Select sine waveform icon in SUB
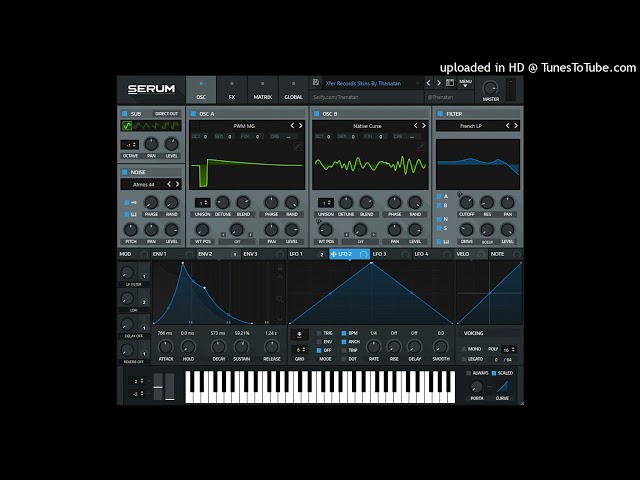Image resolution: width=640 pixels, height=480 pixels. (127, 126)
